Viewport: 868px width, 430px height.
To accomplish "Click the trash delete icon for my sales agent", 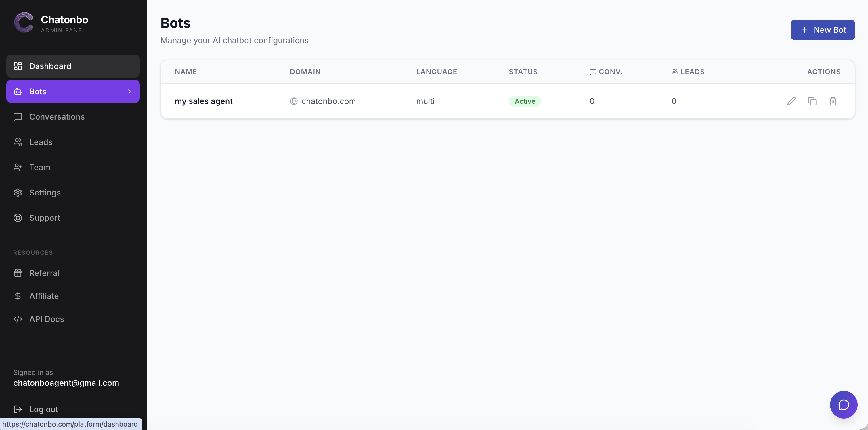I will 833,101.
